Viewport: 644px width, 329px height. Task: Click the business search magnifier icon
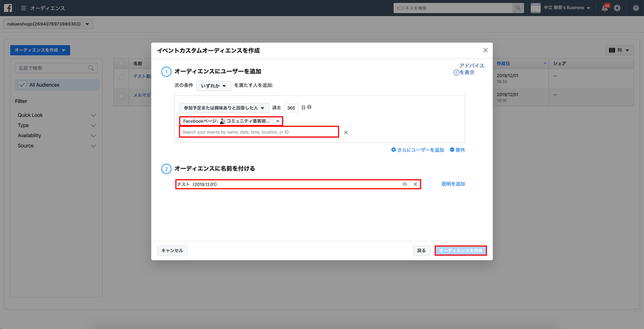tap(518, 8)
